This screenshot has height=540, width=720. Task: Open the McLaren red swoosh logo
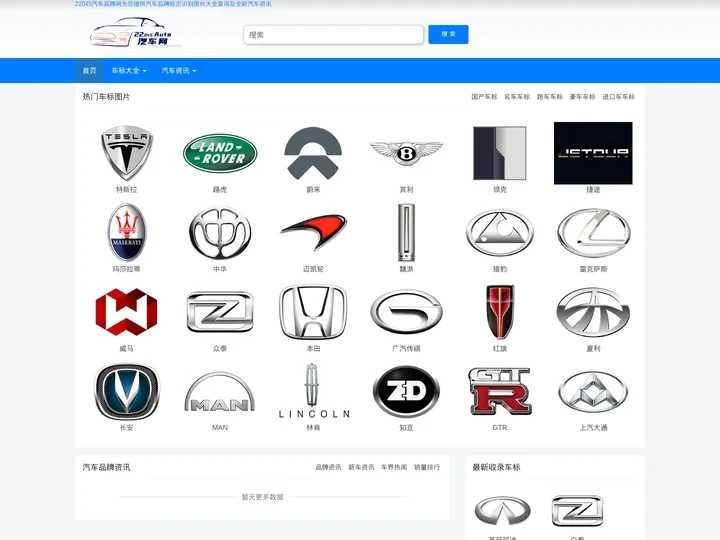click(x=313, y=232)
